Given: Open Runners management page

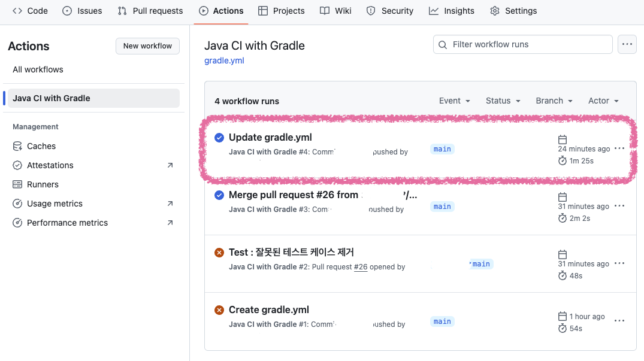Looking at the screenshot, I should pyautogui.click(x=43, y=184).
